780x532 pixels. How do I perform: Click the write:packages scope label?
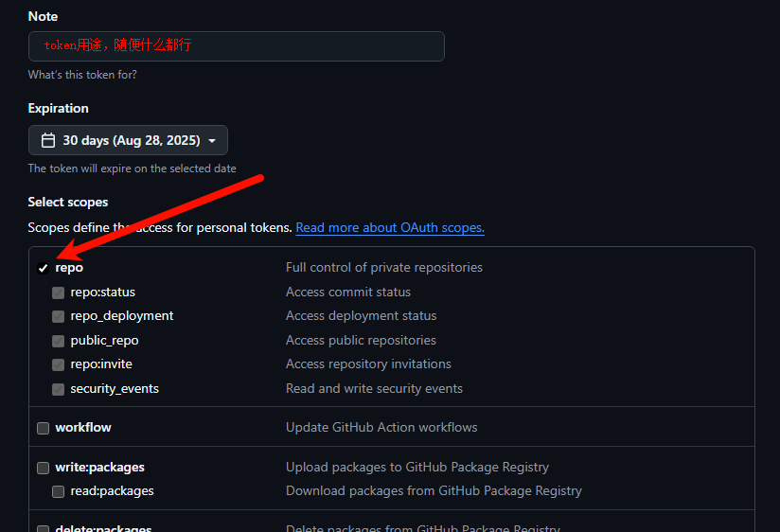pyautogui.click(x=99, y=468)
